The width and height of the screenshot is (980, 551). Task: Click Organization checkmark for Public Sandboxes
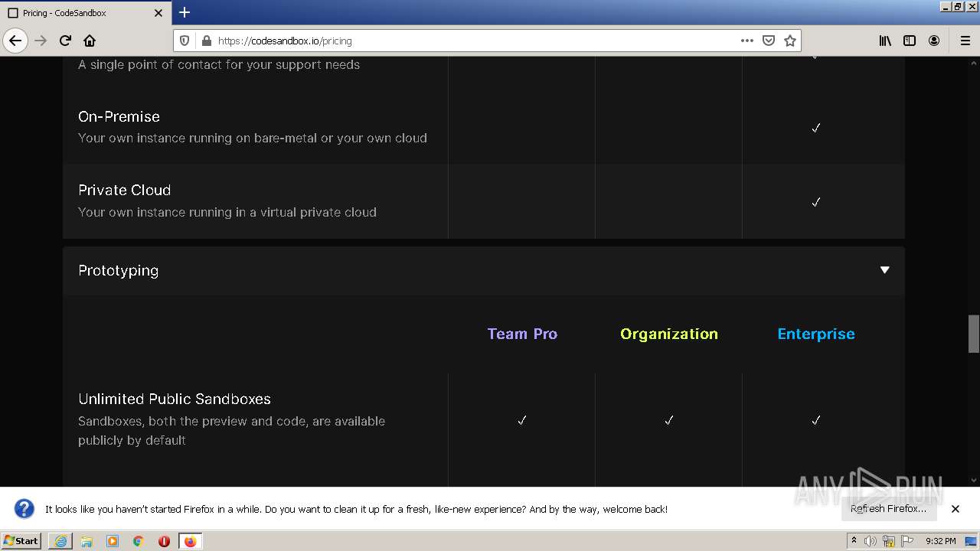pyautogui.click(x=668, y=420)
